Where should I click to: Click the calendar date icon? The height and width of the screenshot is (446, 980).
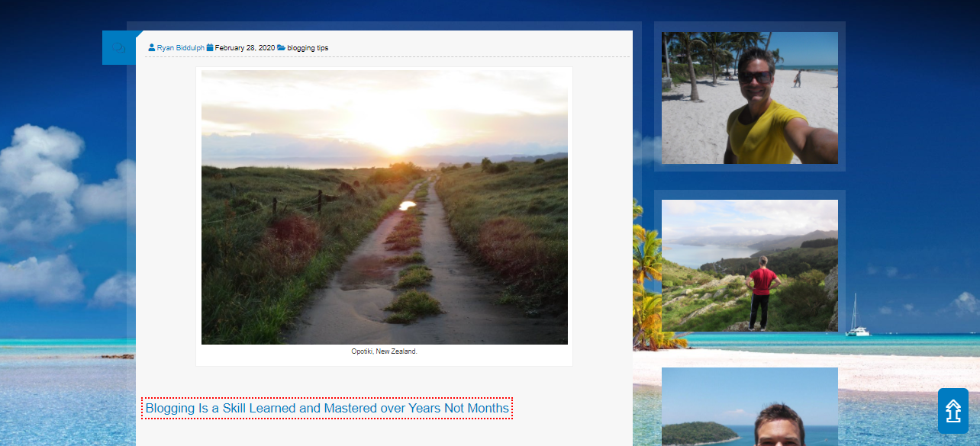pos(210,47)
